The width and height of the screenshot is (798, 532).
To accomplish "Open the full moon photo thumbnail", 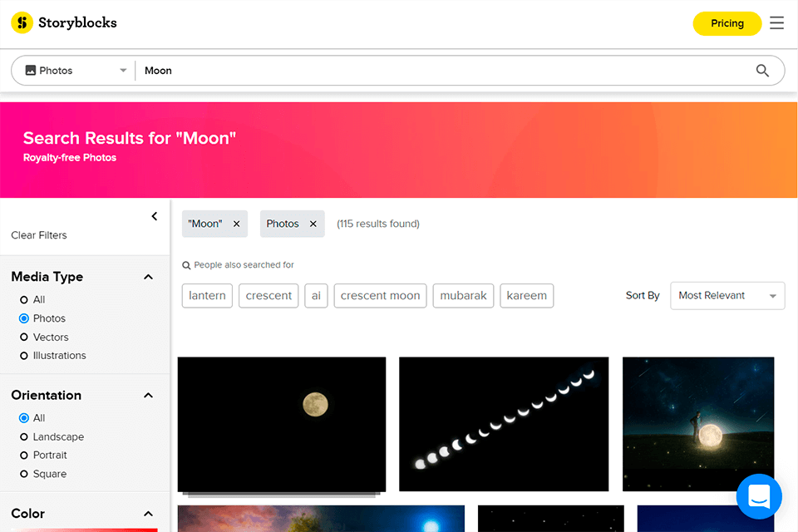I will click(x=281, y=425).
